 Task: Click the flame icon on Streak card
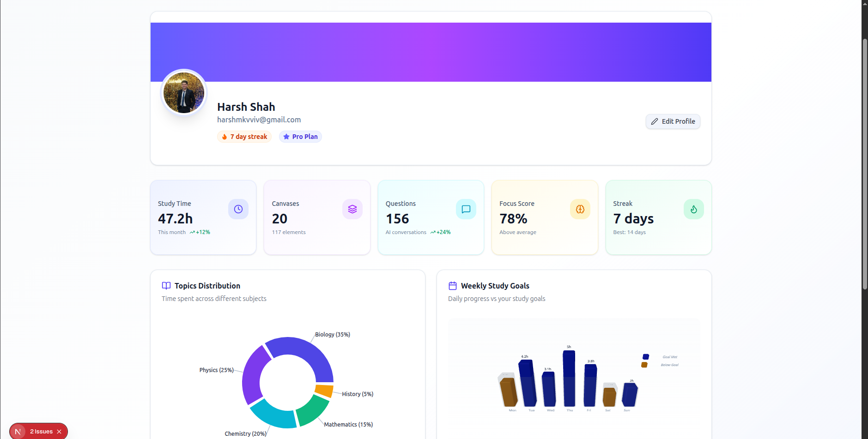[x=694, y=209]
